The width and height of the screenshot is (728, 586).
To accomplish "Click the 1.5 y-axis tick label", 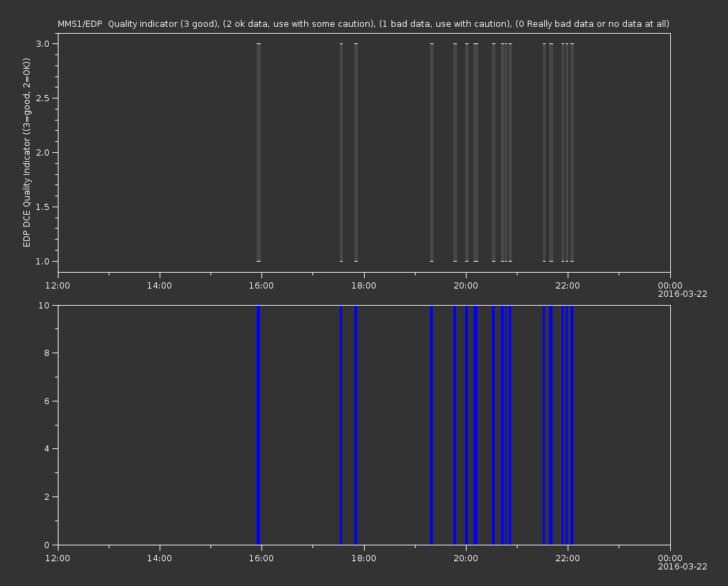I will (42, 207).
